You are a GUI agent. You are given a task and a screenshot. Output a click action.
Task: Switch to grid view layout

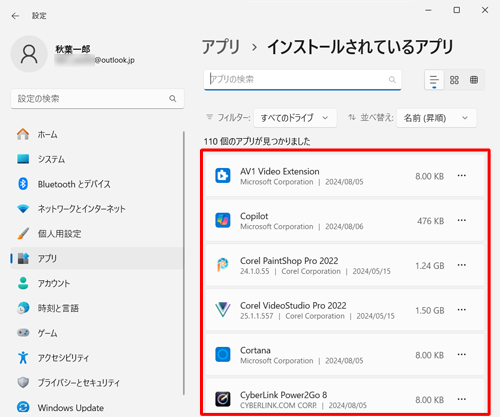[454, 80]
